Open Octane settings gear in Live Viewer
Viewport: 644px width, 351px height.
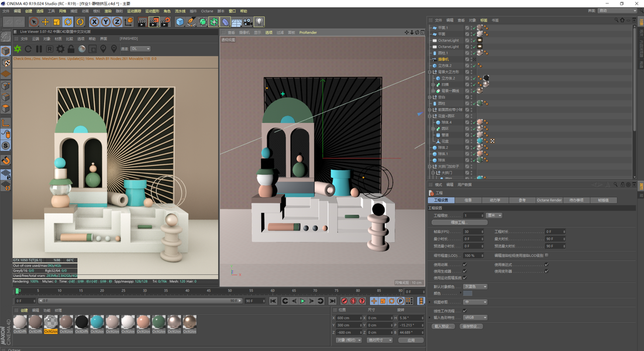(60, 49)
